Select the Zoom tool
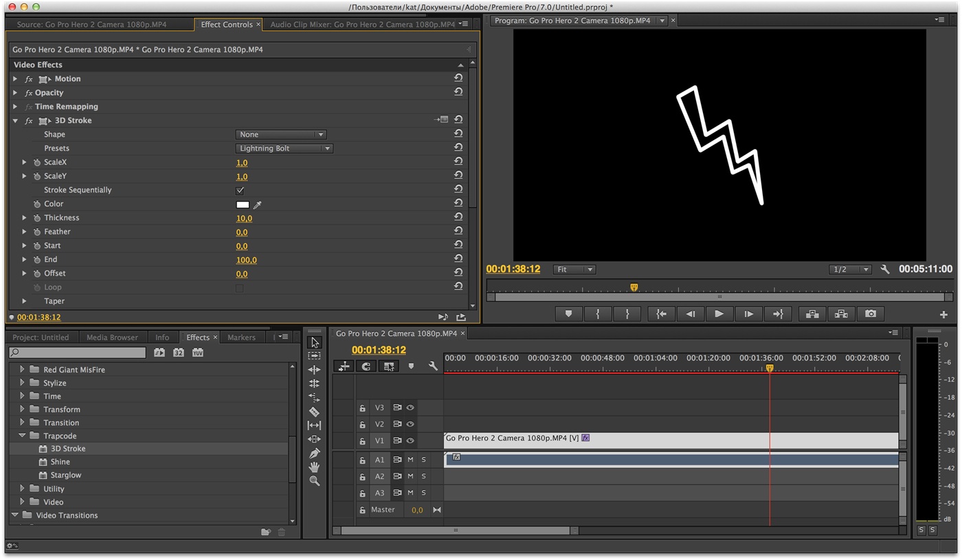The image size is (962, 560). click(315, 481)
